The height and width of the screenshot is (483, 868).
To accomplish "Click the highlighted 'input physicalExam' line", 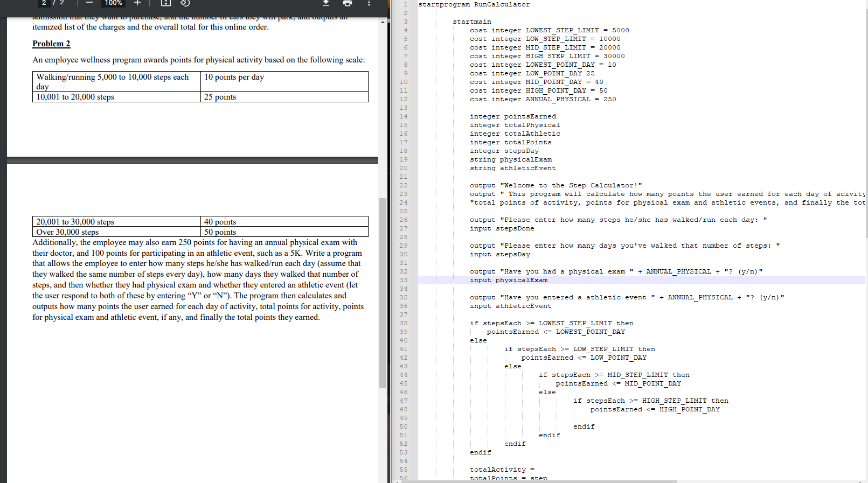I will (x=509, y=280).
